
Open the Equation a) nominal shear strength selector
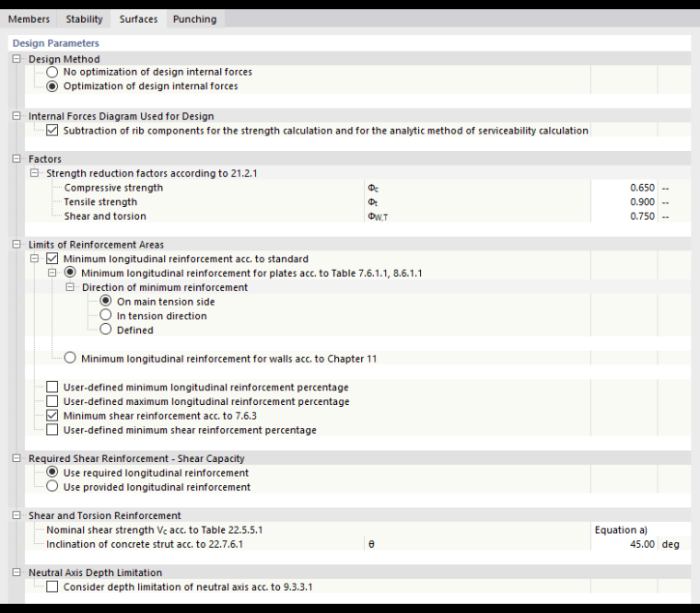pos(641,530)
